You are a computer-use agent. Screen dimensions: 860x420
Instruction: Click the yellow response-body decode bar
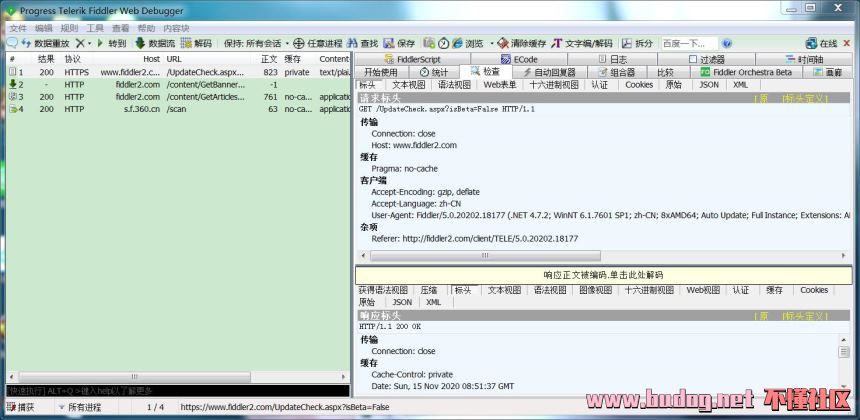[x=603, y=275]
